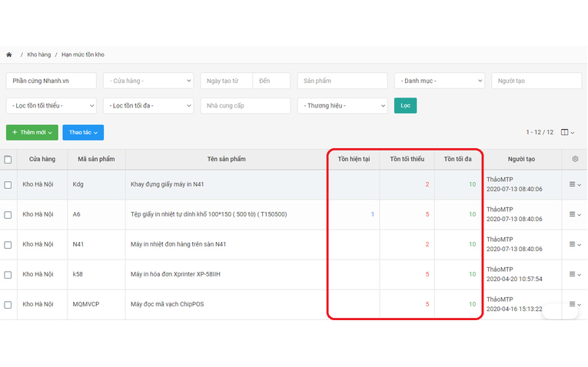588x367 pixels.
Task: Open row actions menu for N41 product
Action: pos(575,244)
